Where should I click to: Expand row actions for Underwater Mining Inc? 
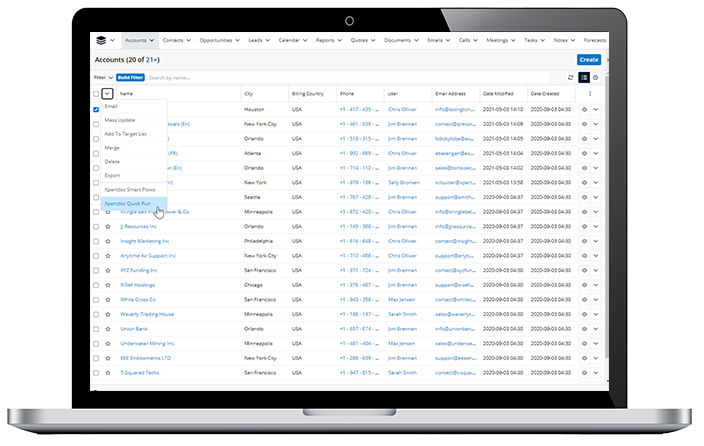click(x=596, y=342)
